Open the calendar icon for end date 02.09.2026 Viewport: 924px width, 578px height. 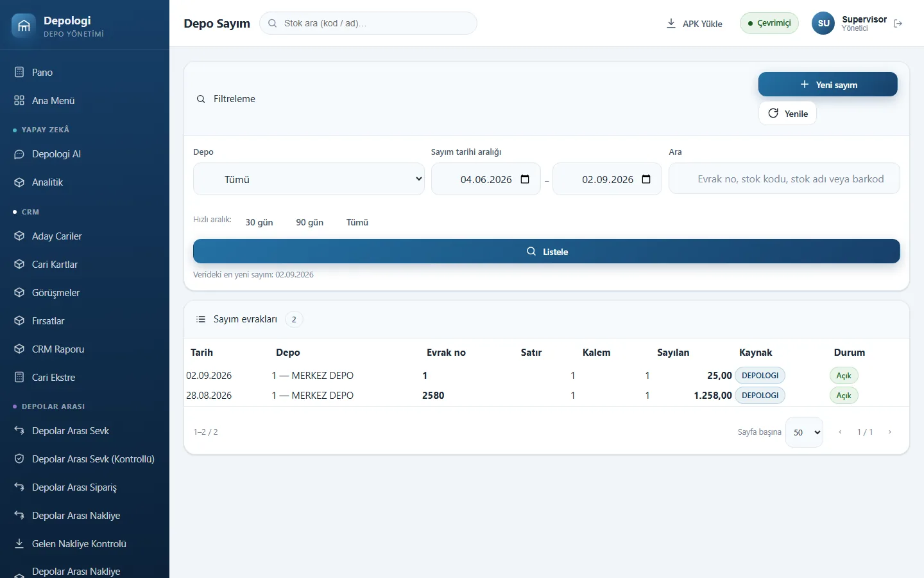click(646, 179)
